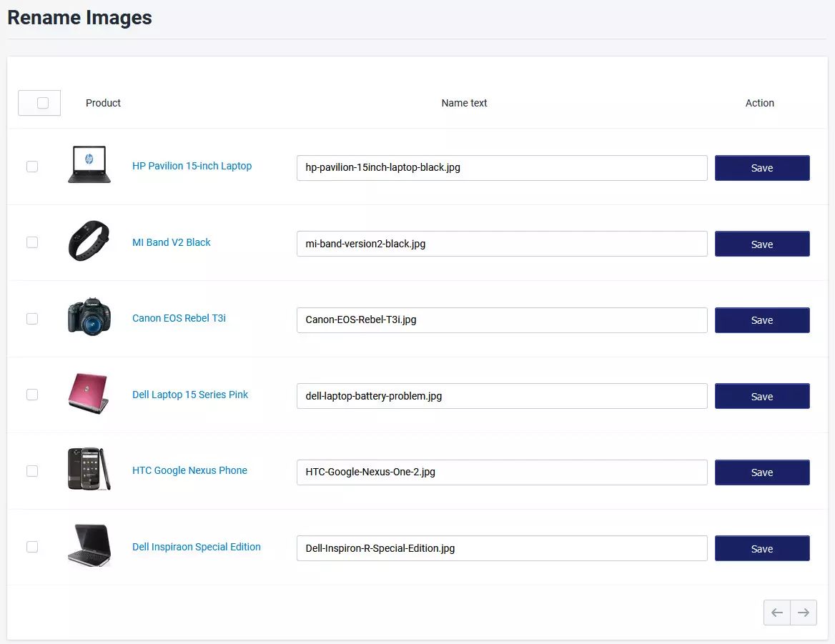The height and width of the screenshot is (644, 835).
Task: Check the HP Pavilion 15-inch Laptop row
Action: (x=32, y=167)
